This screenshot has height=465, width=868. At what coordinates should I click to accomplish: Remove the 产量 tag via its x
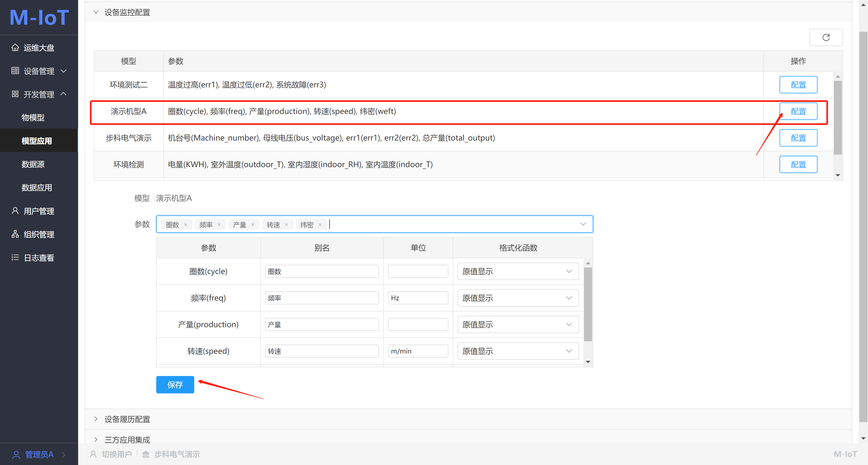point(253,225)
